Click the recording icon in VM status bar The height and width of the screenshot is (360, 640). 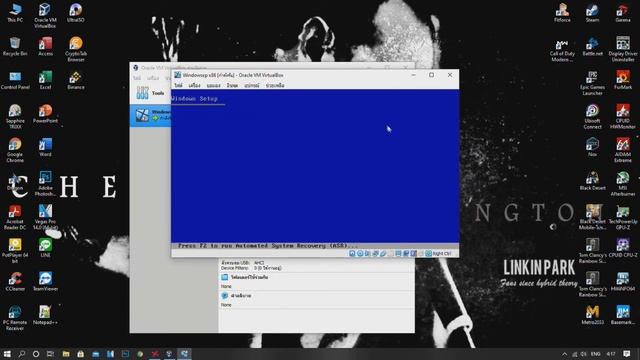[x=406, y=253]
